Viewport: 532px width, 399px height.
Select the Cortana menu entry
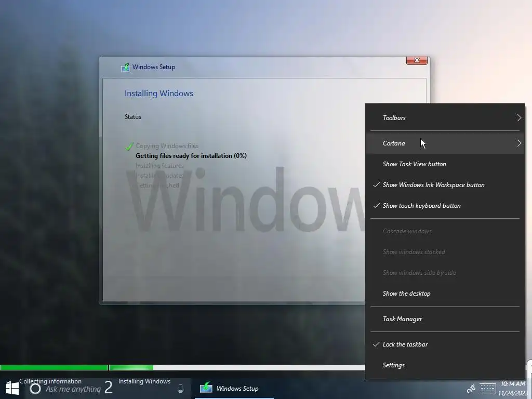[x=445, y=143]
